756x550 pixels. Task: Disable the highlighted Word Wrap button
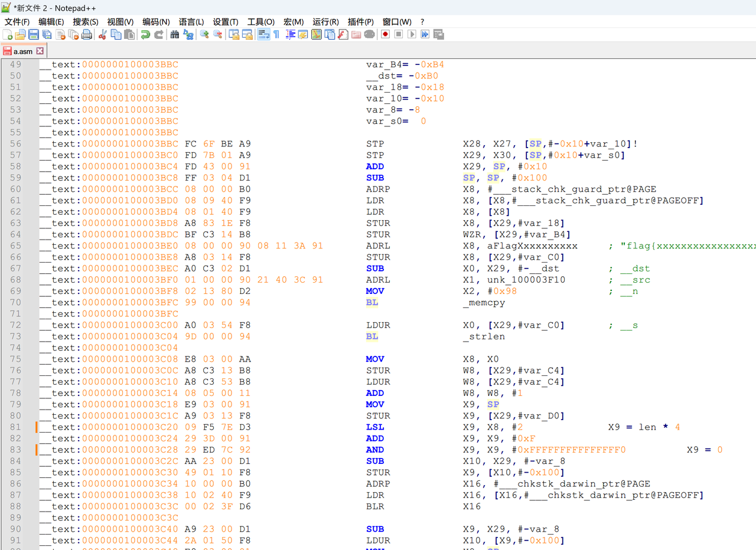(263, 35)
